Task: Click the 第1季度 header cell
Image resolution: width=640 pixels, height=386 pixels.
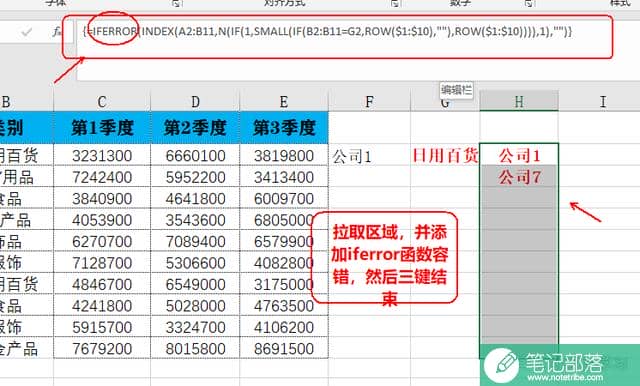Action: [x=102, y=128]
